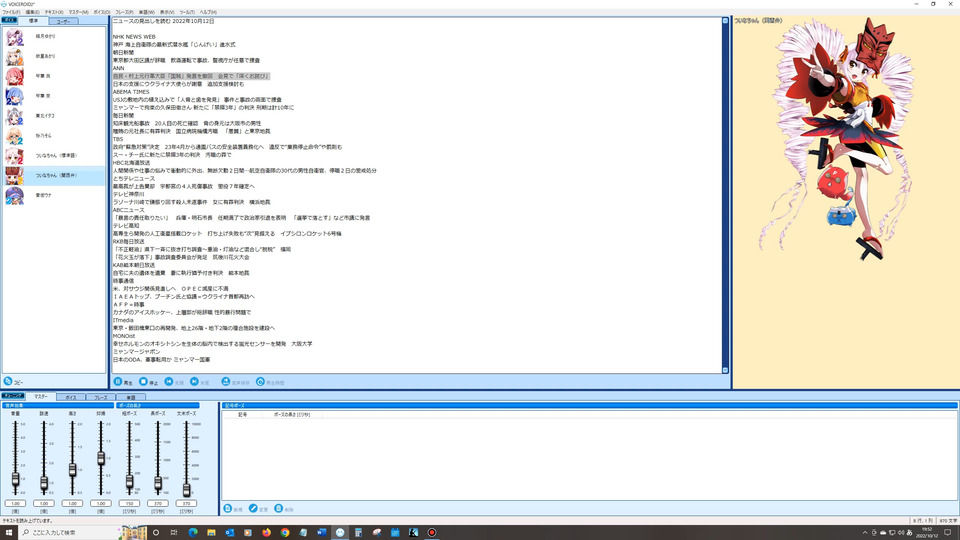Click the 話速 value field
Screen dimensions: 960x540
point(44,503)
